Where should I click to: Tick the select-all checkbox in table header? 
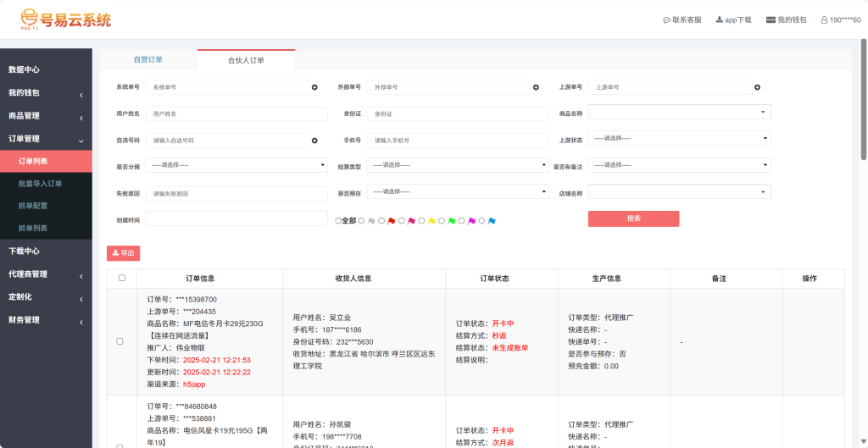click(122, 278)
